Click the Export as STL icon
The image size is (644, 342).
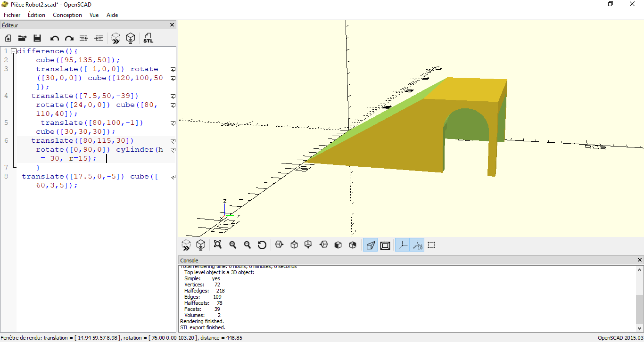click(x=148, y=38)
